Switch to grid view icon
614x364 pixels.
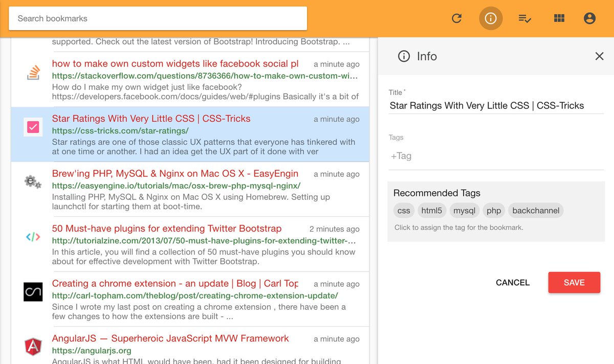coord(559,18)
